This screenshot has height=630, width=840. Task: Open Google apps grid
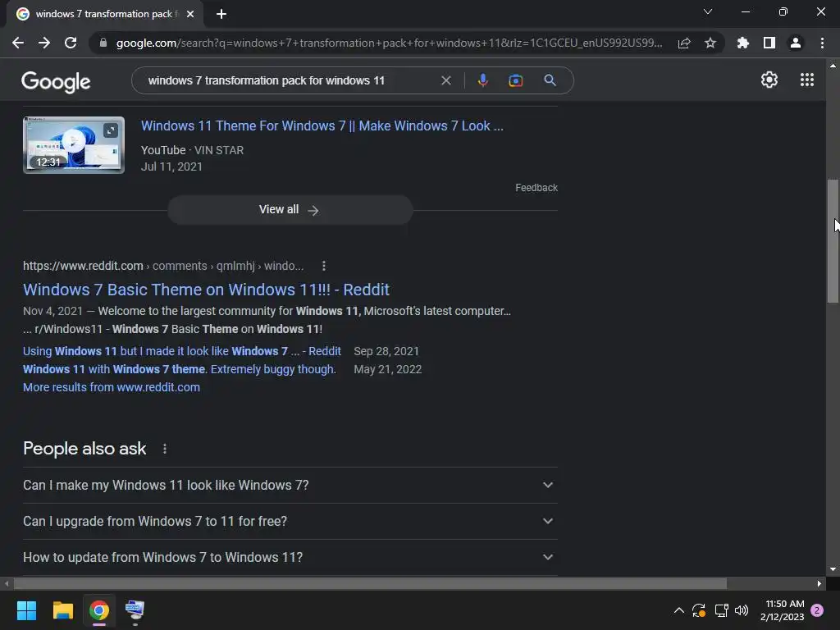tap(807, 80)
